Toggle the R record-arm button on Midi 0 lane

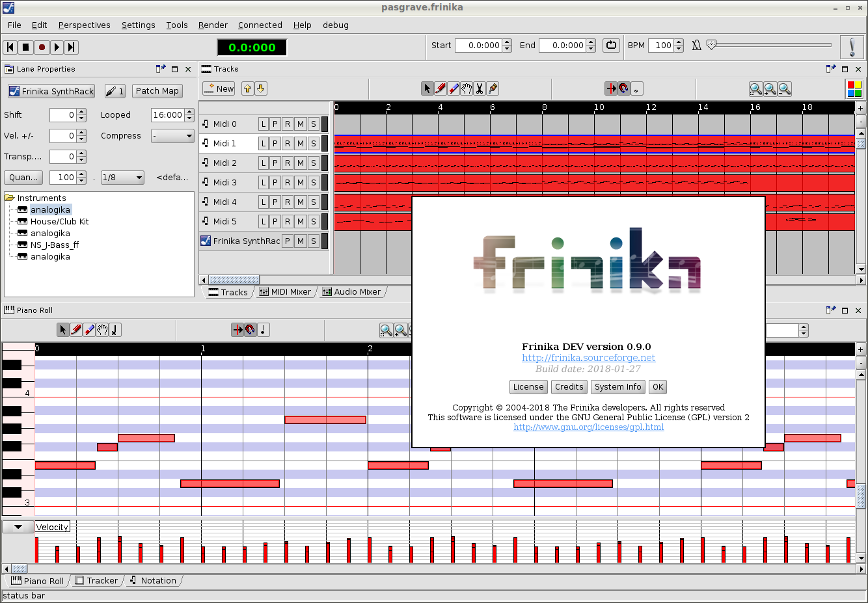click(288, 124)
